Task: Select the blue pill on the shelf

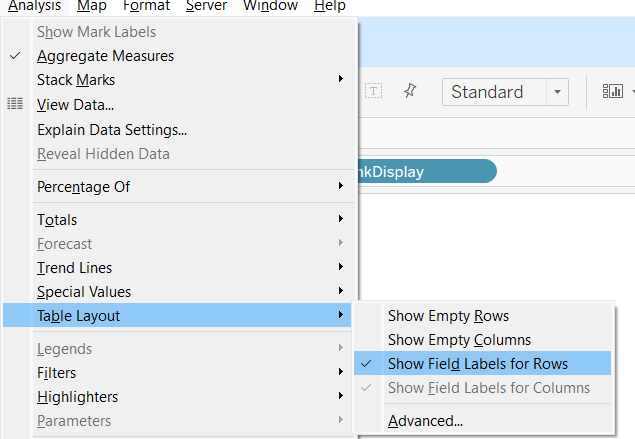Action: tap(420, 172)
